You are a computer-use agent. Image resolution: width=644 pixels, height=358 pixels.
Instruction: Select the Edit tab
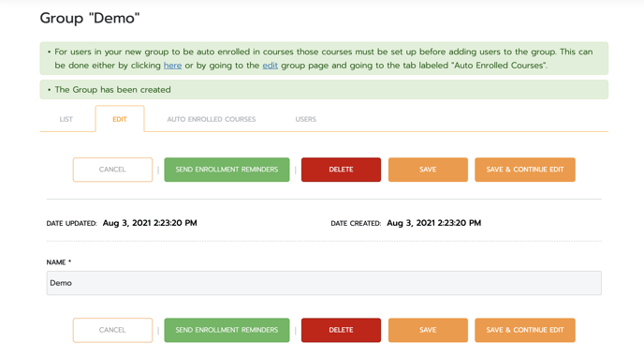pos(120,119)
